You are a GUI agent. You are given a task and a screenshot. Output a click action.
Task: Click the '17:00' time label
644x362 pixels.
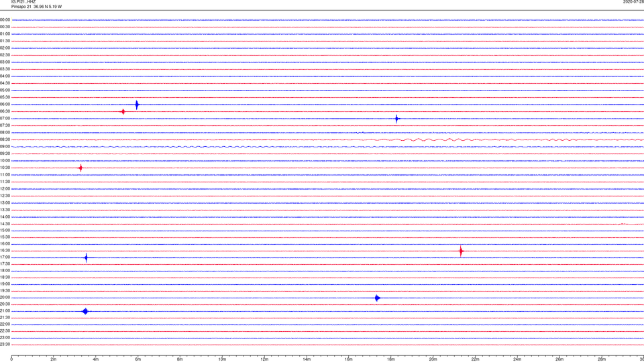[x=5, y=257]
